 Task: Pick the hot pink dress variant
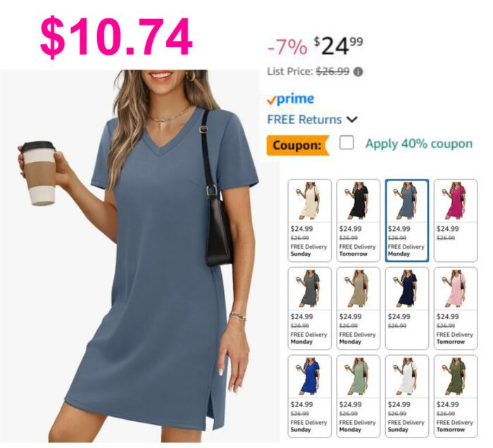pyautogui.click(x=456, y=220)
